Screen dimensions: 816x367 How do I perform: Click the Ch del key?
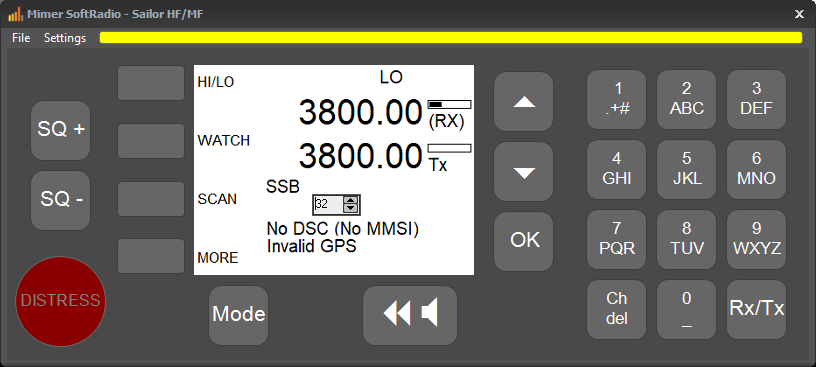click(x=617, y=310)
